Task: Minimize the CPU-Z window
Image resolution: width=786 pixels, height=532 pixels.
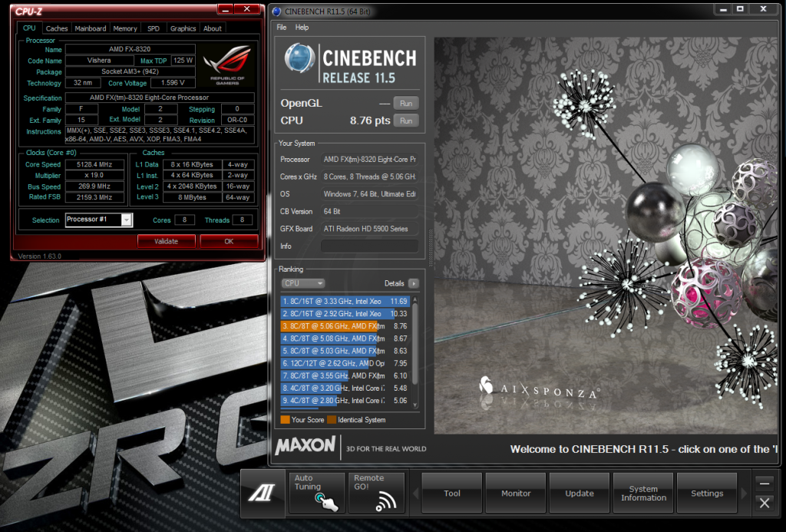Action: 225,9
